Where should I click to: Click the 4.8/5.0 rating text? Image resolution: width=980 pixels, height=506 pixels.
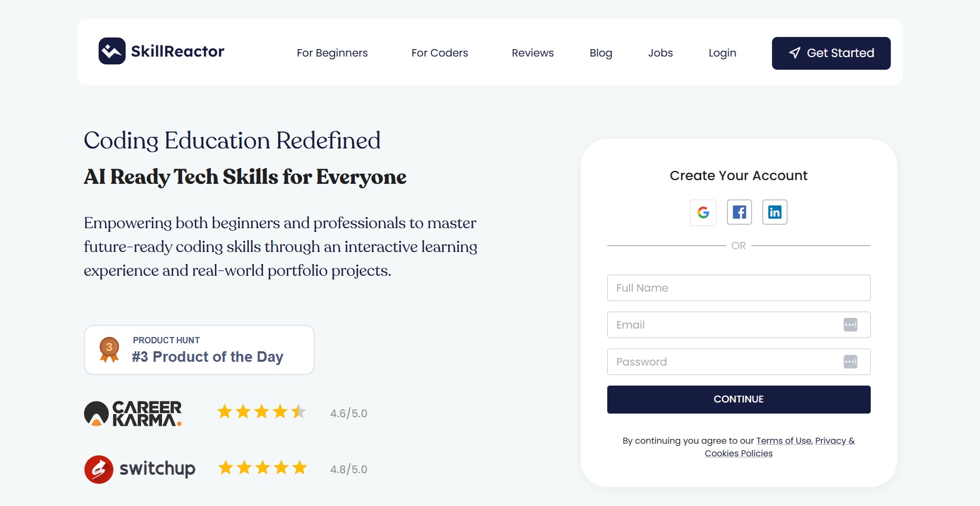coord(348,469)
